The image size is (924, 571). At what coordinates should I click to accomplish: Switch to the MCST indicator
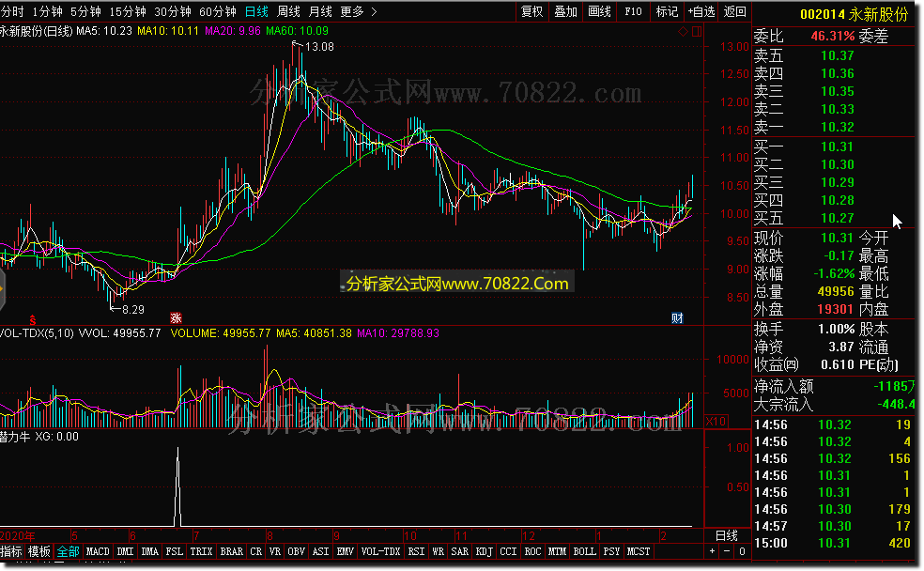pos(639,551)
